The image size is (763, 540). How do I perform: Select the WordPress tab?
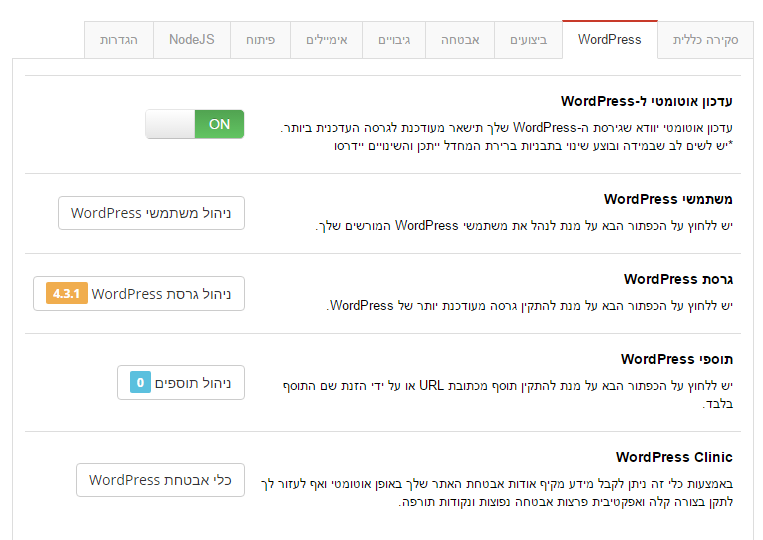click(610, 39)
